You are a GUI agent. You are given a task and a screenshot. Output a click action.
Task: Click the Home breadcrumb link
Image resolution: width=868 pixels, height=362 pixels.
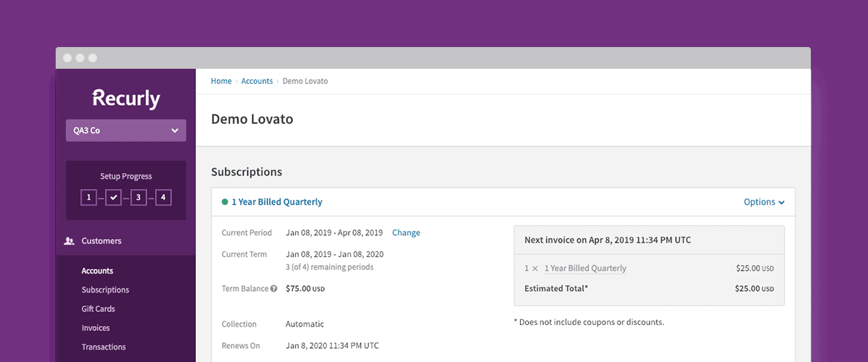[x=221, y=81]
